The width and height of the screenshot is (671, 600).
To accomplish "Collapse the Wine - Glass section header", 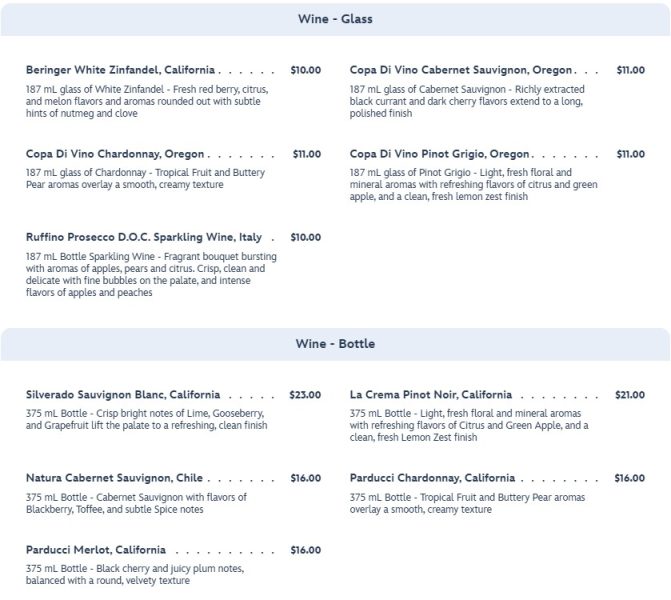I will 335,19.
